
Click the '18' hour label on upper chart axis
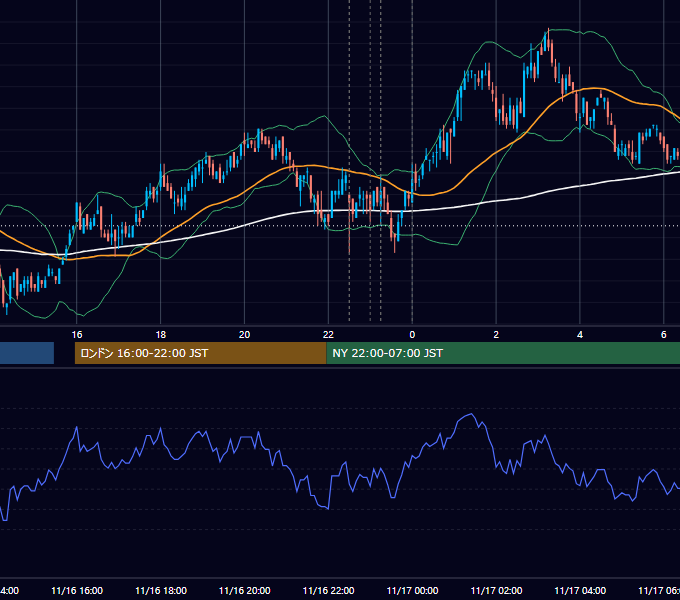[160, 335]
